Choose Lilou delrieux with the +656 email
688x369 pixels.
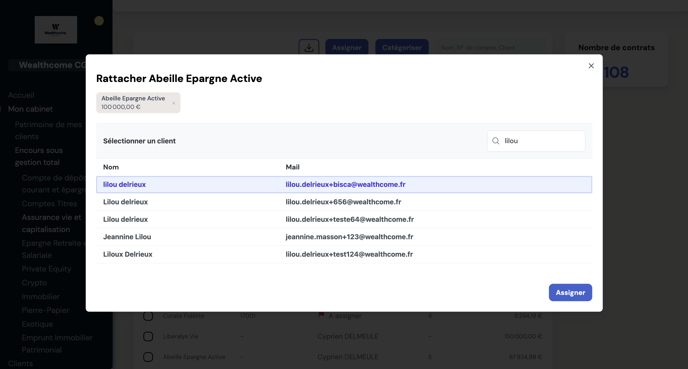click(x=344, y=202)
